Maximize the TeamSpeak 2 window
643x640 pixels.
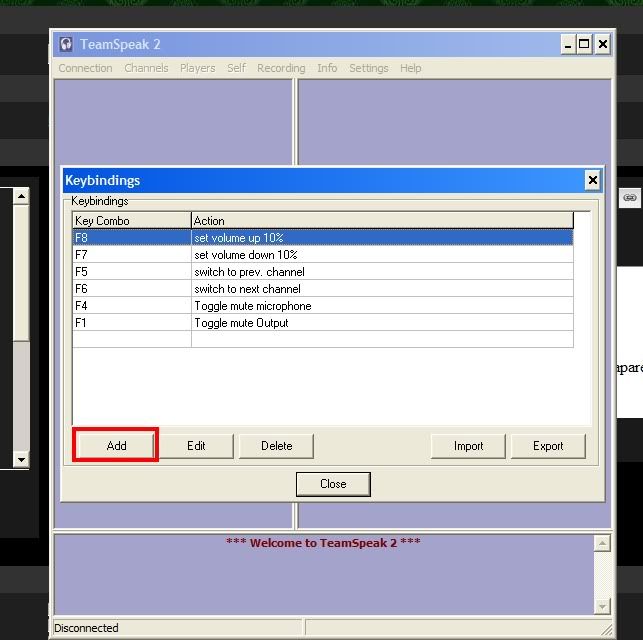(x=584, y=44)
